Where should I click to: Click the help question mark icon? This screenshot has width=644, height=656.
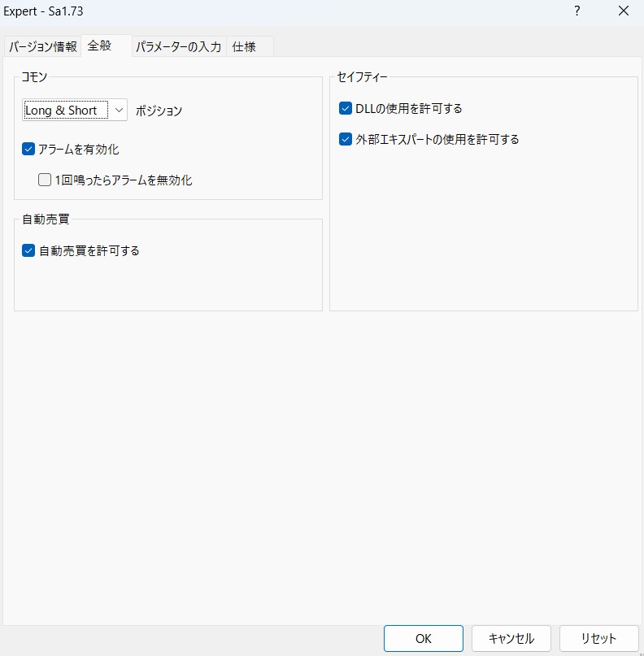577,11
